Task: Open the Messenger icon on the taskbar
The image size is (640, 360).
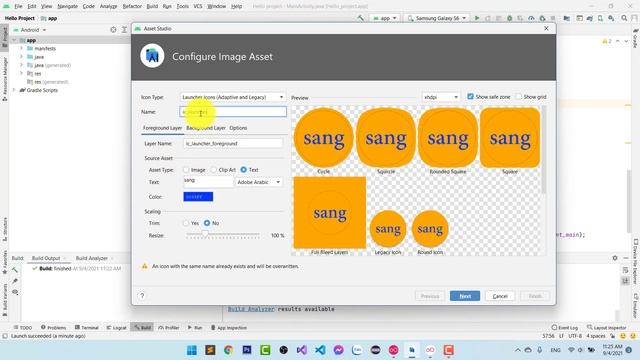Action: click(x=338, y=350)
